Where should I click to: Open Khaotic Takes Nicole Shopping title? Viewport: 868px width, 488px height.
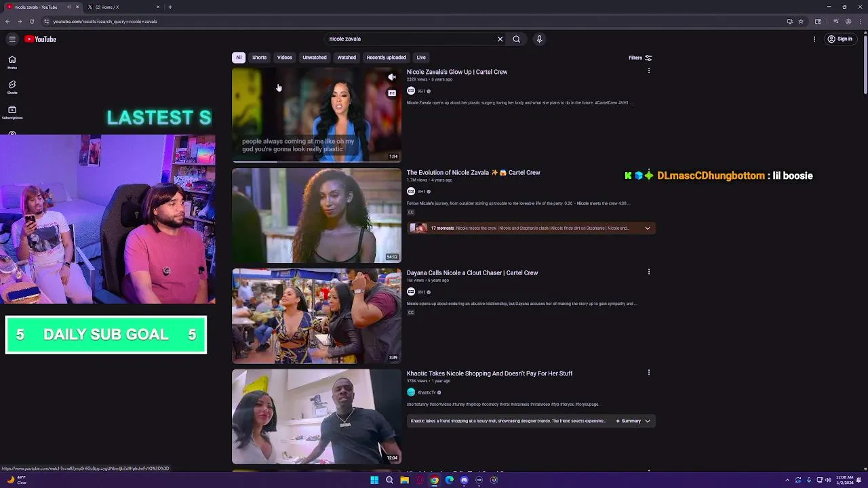coord(490,373)
